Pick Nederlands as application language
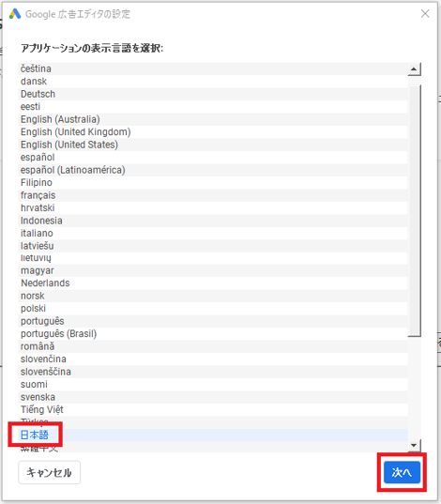This screenshot has height=504, width=441. coord(213,283)
